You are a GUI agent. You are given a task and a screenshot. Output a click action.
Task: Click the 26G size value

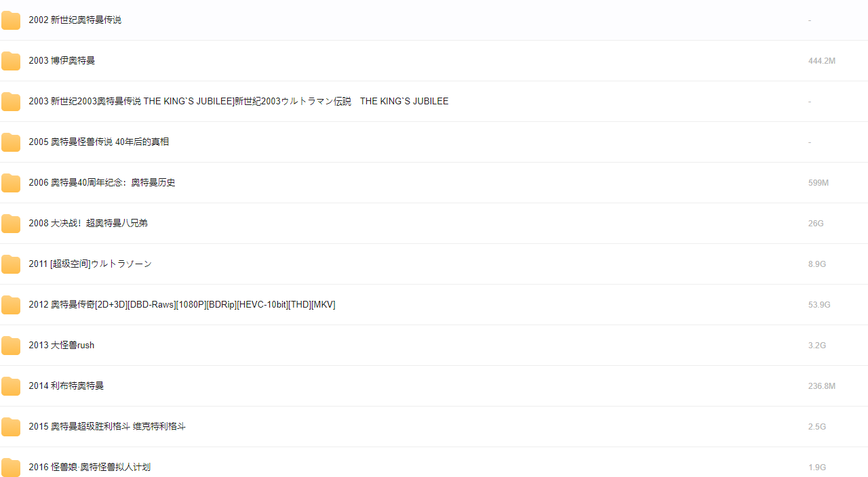(816, 224)
